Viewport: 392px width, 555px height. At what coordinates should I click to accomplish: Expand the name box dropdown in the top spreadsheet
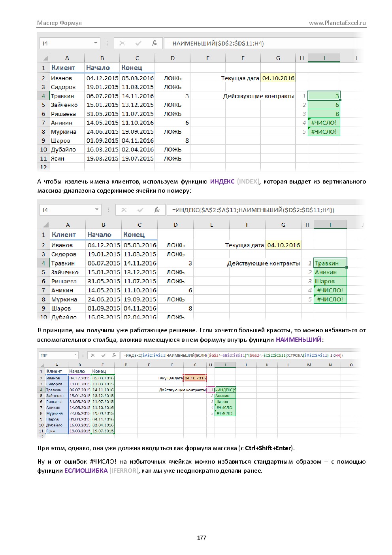pyautogui.click(x=96, y=43)
